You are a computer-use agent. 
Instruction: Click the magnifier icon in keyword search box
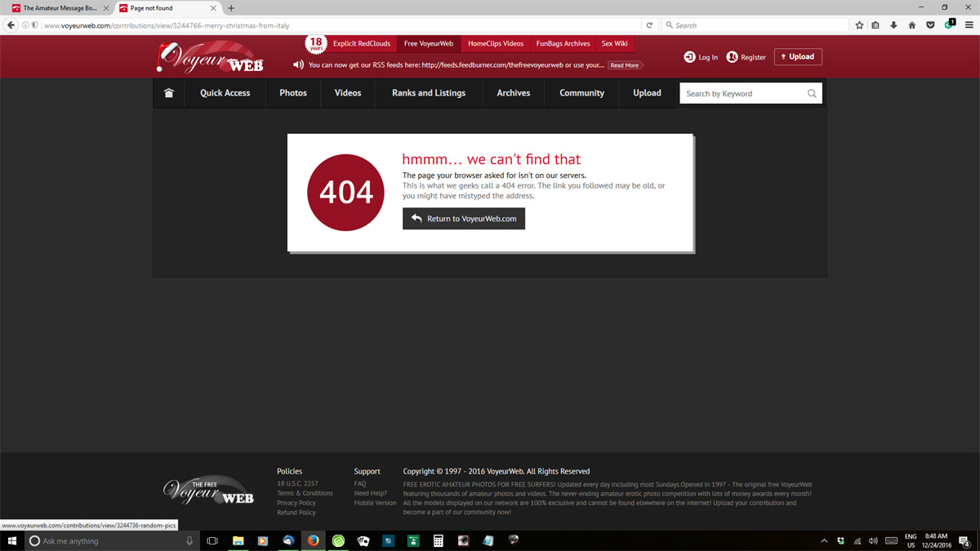pyautogui.click(x=812, y=94)
